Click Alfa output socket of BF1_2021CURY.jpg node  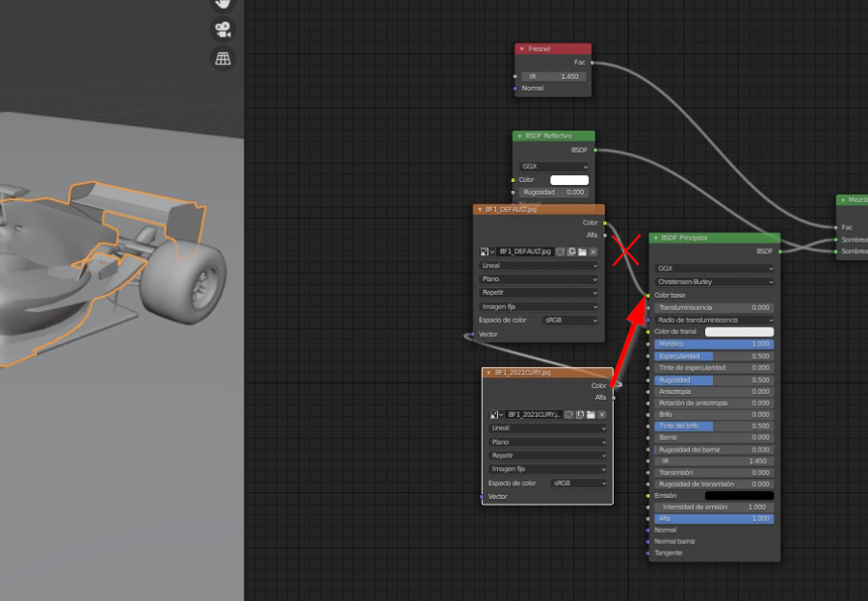[x=614, y=398]
